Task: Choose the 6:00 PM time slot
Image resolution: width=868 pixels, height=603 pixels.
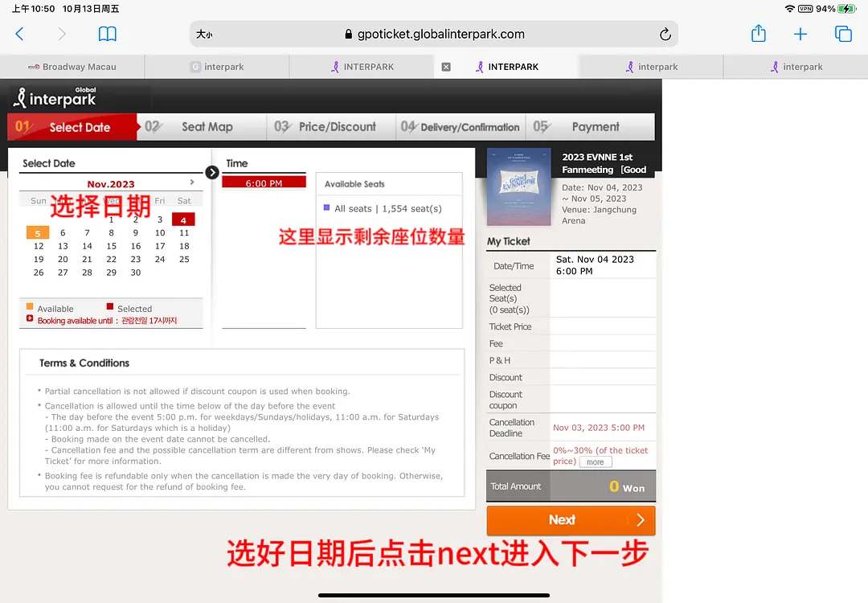Action: click(x=264, y=183)
